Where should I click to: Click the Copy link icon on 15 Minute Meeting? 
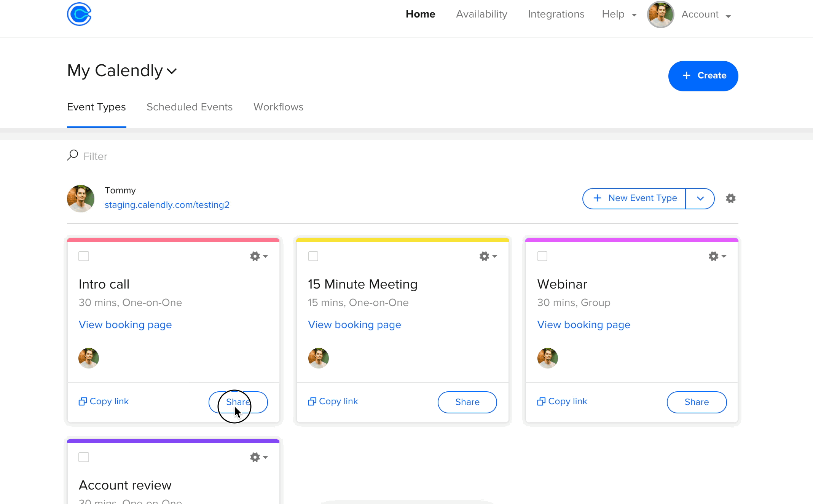point(311,401)
